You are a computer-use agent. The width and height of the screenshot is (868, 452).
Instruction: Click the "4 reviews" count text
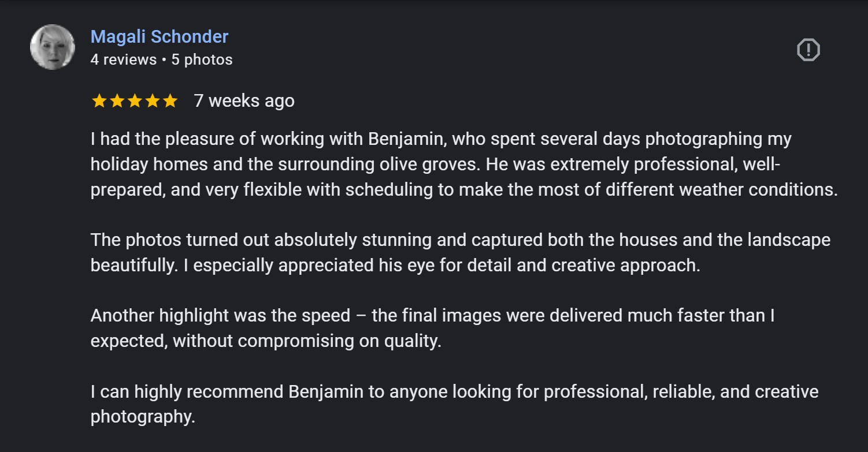(124, 59)
